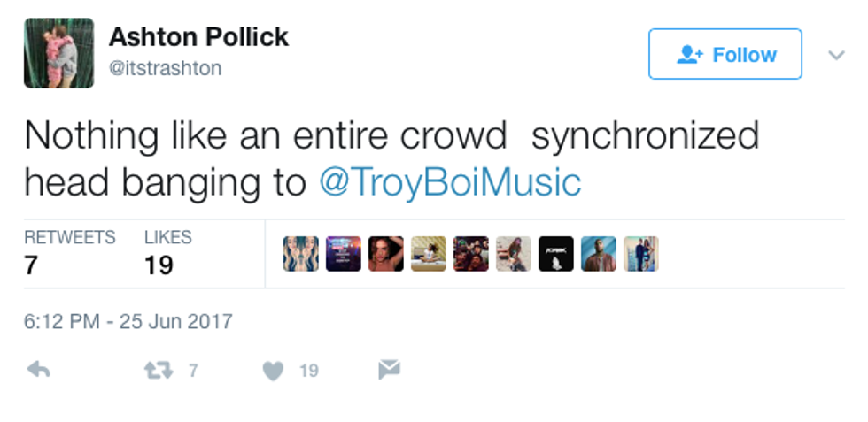Image resolution: width=868 pixels, height=422 pixels.
Task: Open the second liker avatar with purple poster
Action: point(343,254)
